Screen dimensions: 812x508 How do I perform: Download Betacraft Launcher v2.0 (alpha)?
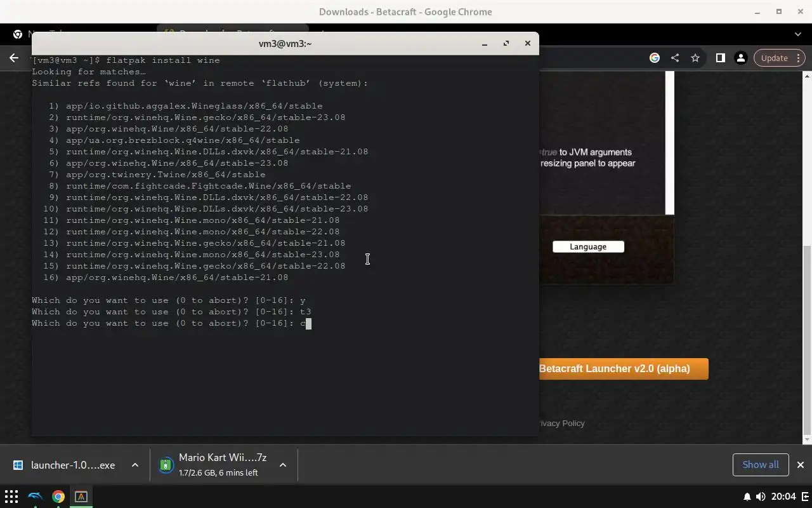623,369
